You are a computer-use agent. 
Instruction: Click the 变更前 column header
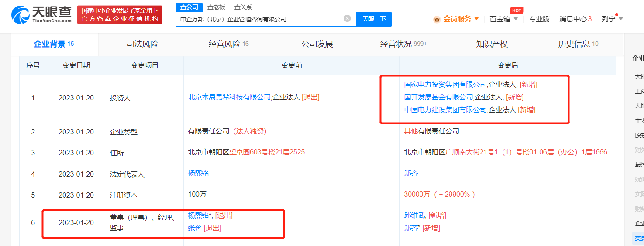tap(292, 65)
